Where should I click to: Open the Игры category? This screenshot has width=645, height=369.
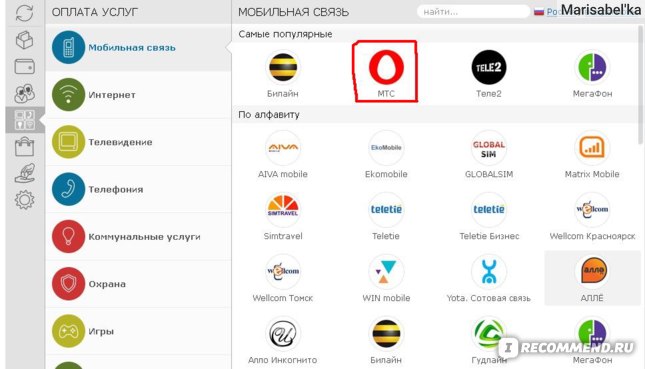pos(138,331)
